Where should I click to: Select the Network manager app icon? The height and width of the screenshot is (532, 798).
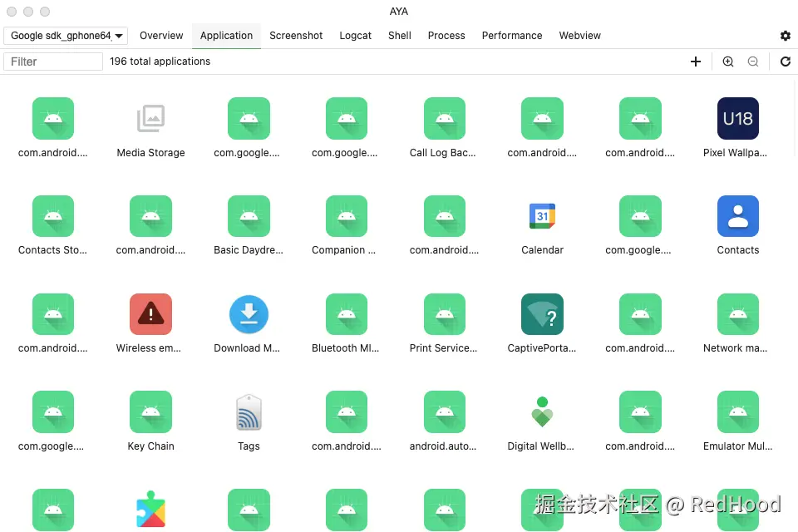737,314
